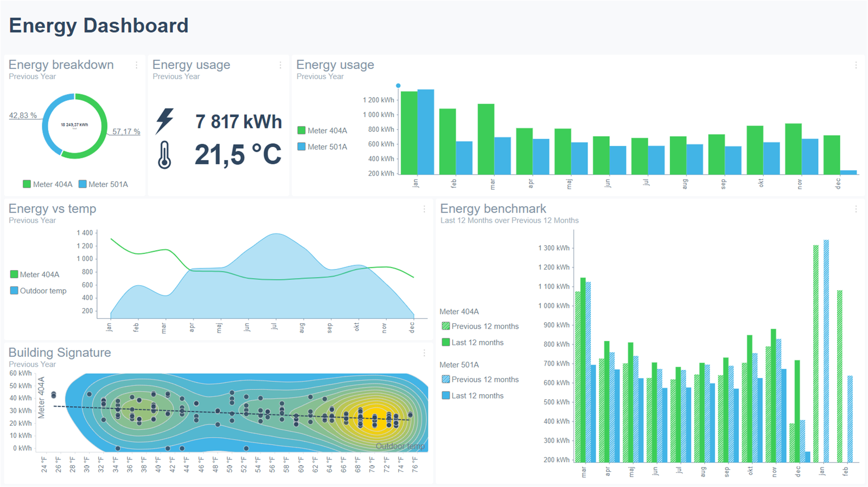
Task: Click the lightning bolt energy icon
Action: pos(165,121)
